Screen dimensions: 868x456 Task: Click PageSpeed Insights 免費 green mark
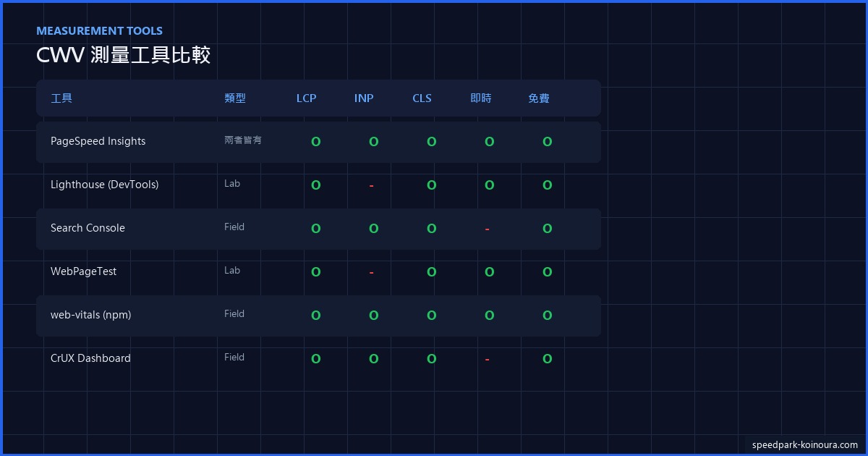(x=547, y=142)
